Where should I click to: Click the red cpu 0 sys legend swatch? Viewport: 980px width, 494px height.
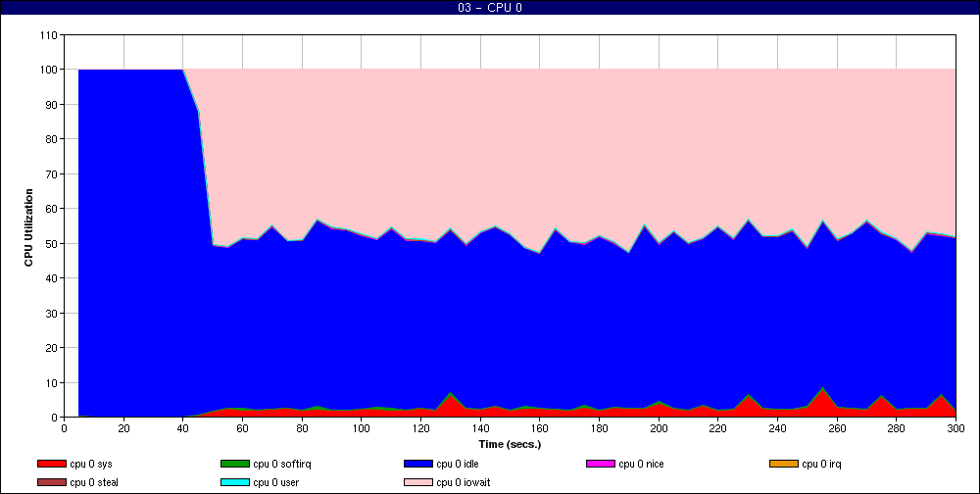pyautogui.click(x=51, y=464)
